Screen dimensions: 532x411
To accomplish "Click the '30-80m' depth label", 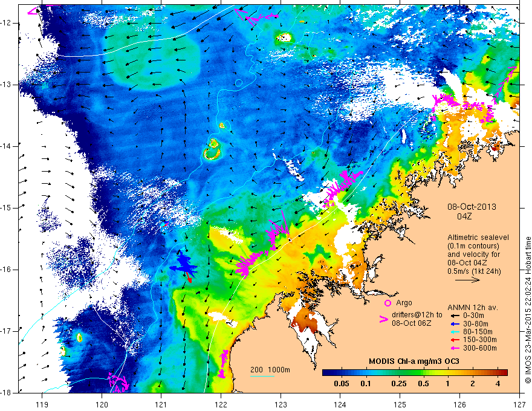I will coord(476,324).
